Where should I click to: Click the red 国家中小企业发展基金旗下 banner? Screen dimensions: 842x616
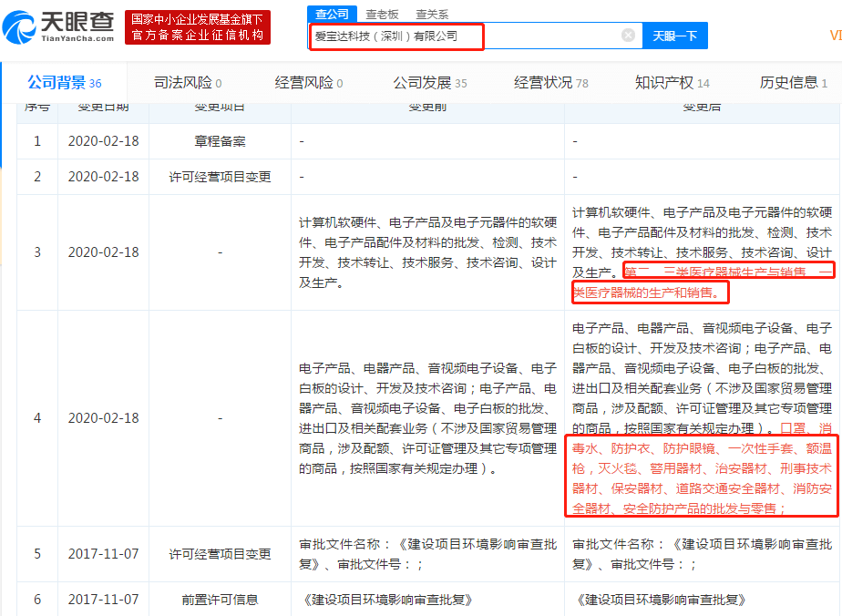[x=198, y=27]
